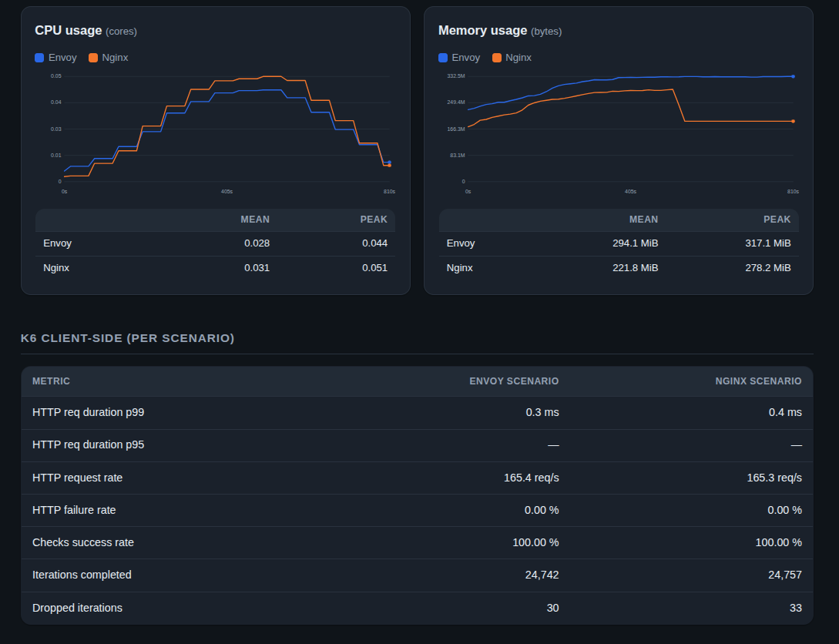Select Nginx memory mean 221.8 MiB

(635, 268)
